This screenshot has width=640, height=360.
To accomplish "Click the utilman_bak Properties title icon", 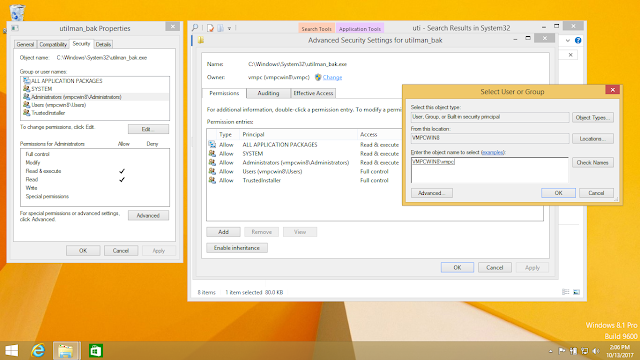I will [15, 28].
